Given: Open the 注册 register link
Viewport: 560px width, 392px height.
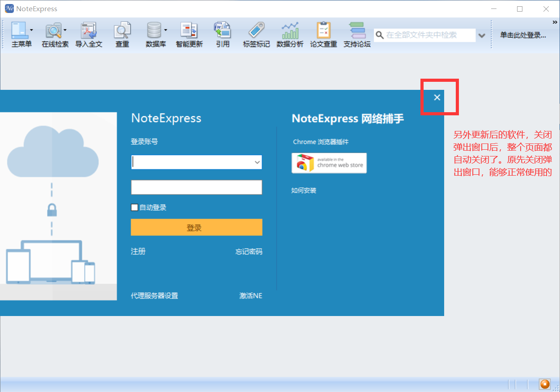Looking at the screenshot, I should 138,251.
